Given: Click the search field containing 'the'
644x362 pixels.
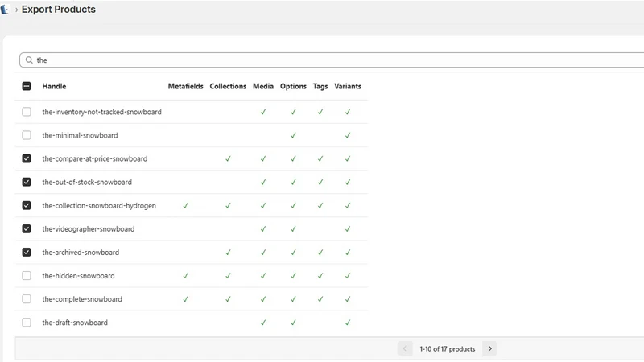Looking at the screenshot, I should click(x=332, y=60).
